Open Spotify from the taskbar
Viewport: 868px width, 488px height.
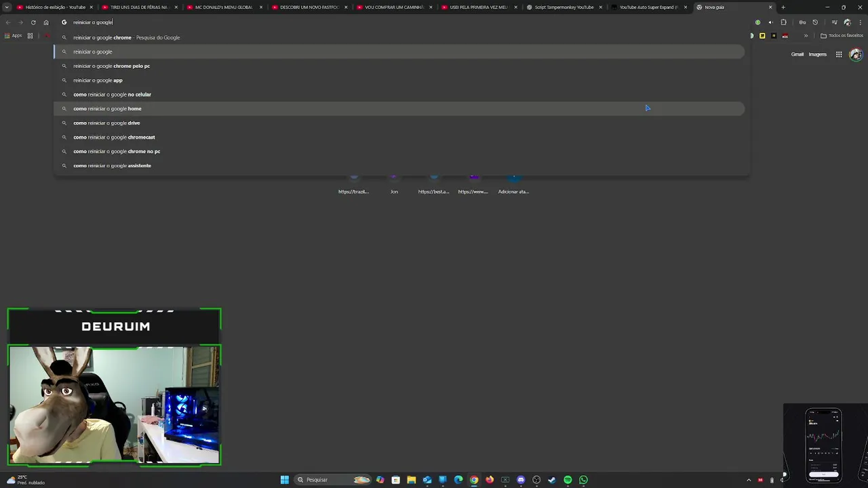click(568, 480)
